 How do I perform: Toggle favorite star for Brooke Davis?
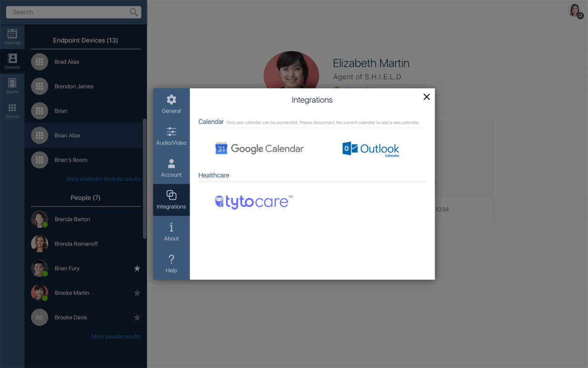(137, 317)
